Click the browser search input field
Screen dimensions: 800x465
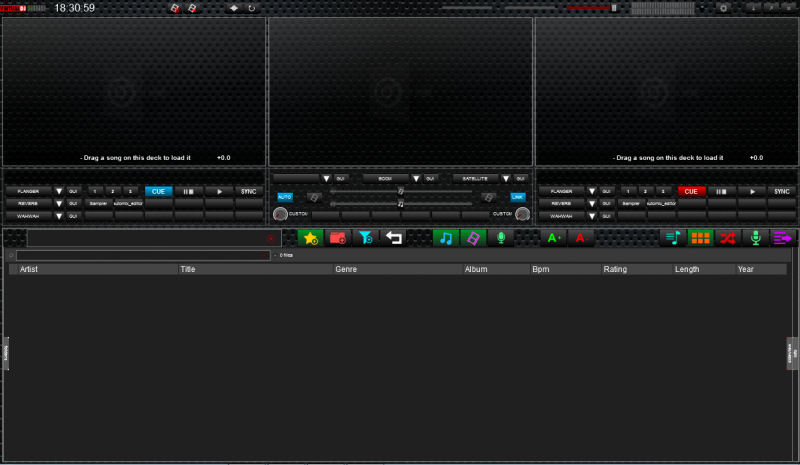point(142,255)
